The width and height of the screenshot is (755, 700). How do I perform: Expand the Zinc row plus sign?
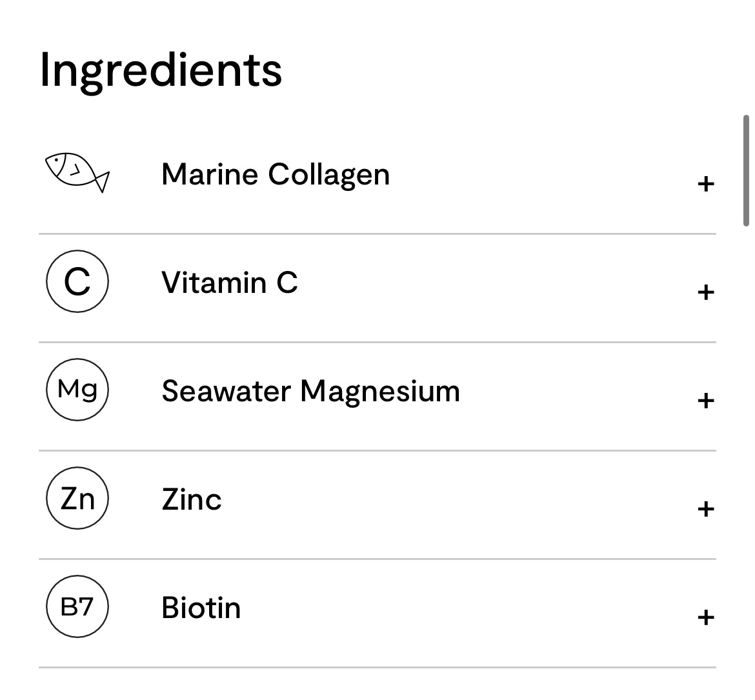(705, 510)
